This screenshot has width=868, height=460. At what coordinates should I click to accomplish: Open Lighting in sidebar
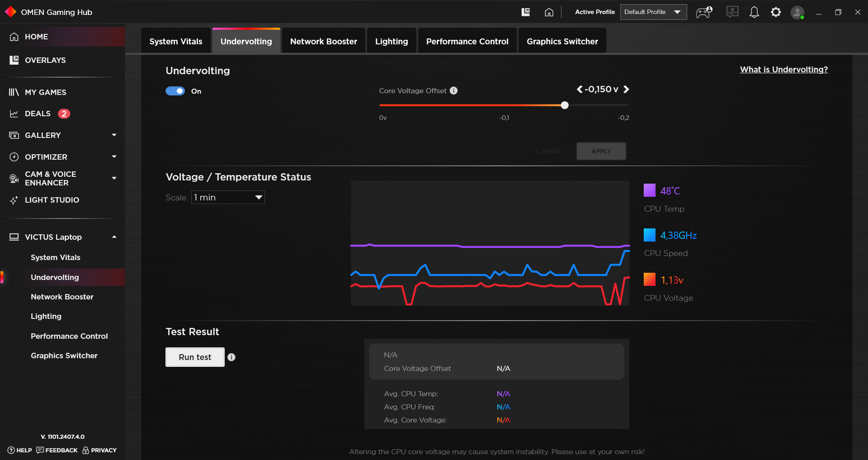tap(46, 316)
